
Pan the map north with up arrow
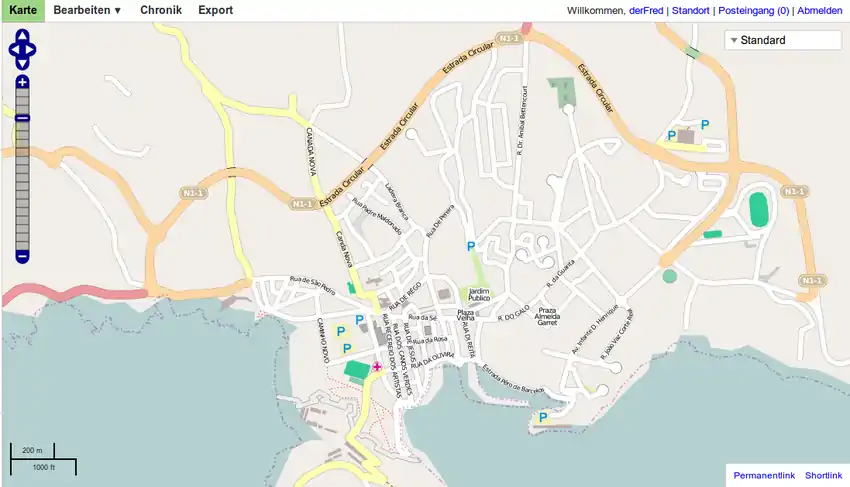(22, 36)
